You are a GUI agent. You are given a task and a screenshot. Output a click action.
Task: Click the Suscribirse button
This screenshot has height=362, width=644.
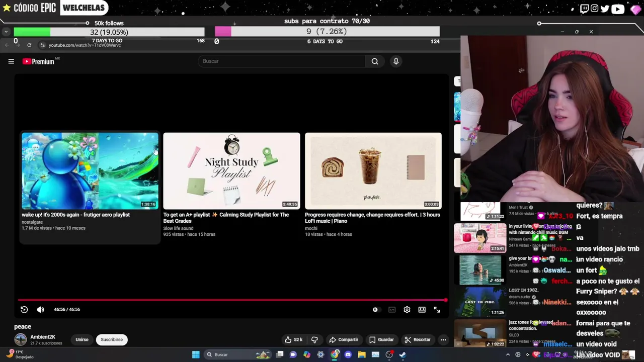[x=112, y=340]
